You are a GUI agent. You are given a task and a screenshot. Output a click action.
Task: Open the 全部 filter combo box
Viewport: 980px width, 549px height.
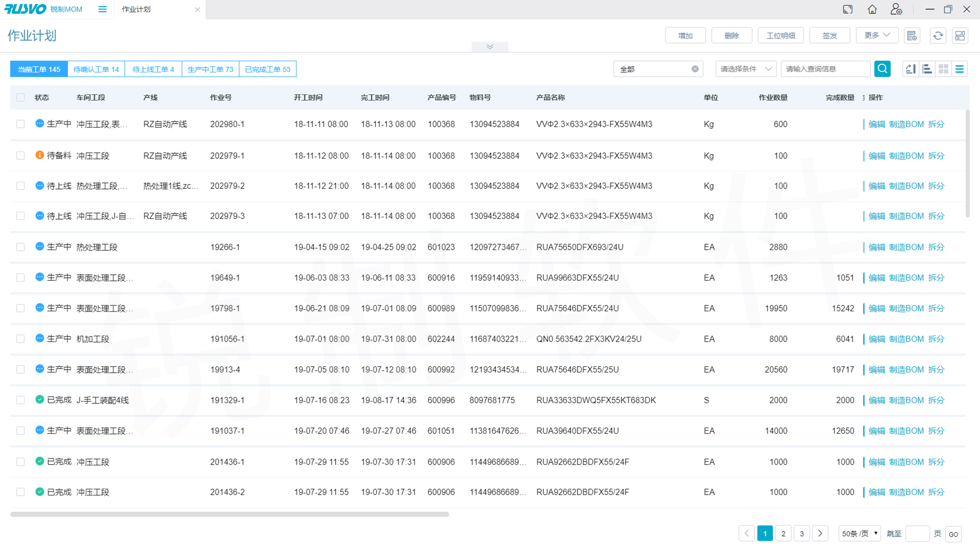(658, 69)
